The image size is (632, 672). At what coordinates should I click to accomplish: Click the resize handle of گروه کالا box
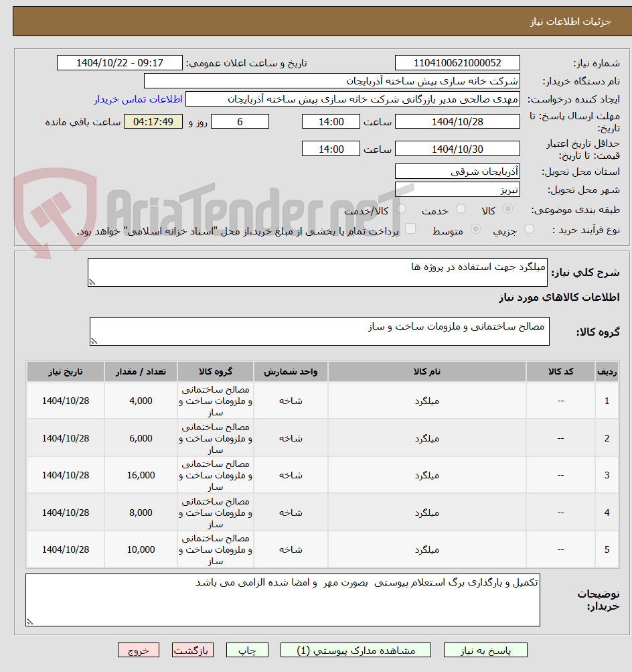pyautogui.click(x=94, y=342)
